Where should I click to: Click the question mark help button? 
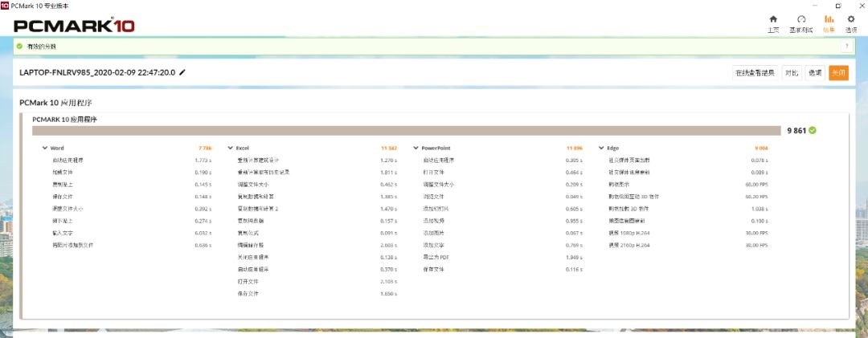[846, 47]
